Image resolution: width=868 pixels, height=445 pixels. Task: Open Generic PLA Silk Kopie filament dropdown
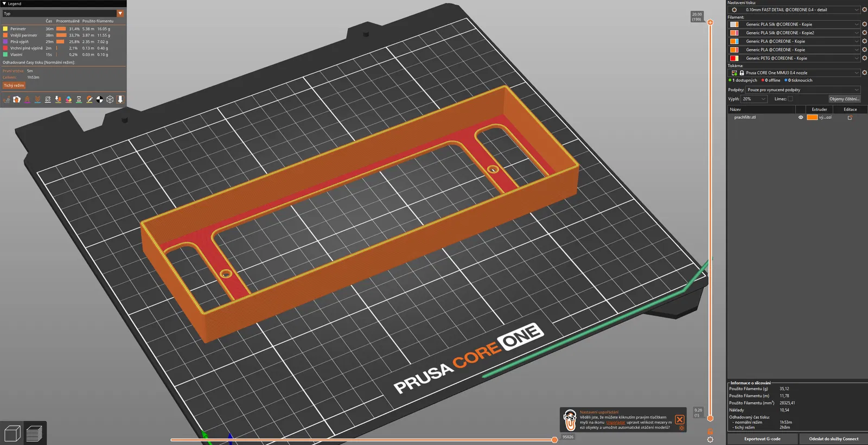794,24
